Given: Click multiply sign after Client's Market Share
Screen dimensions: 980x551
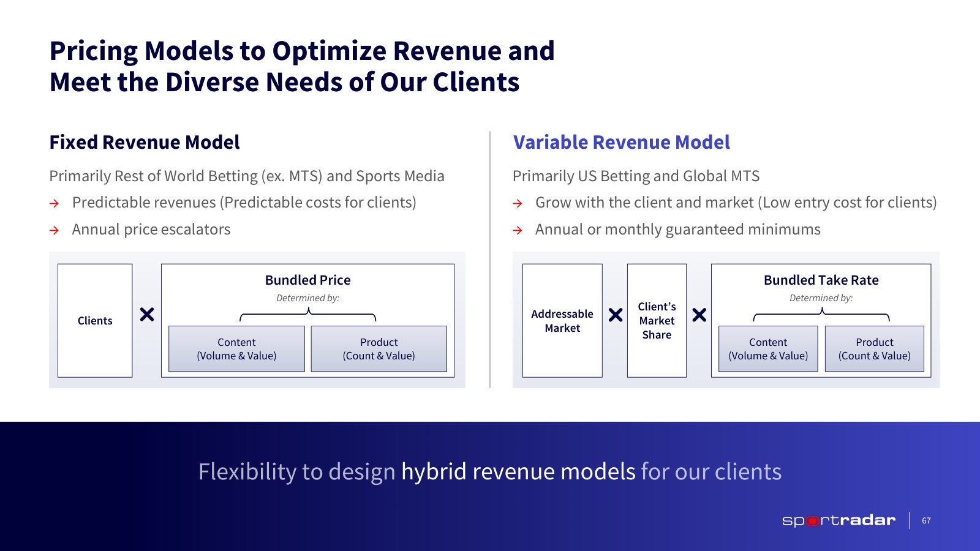Looking at the screenshot, I should click(699, 315).
